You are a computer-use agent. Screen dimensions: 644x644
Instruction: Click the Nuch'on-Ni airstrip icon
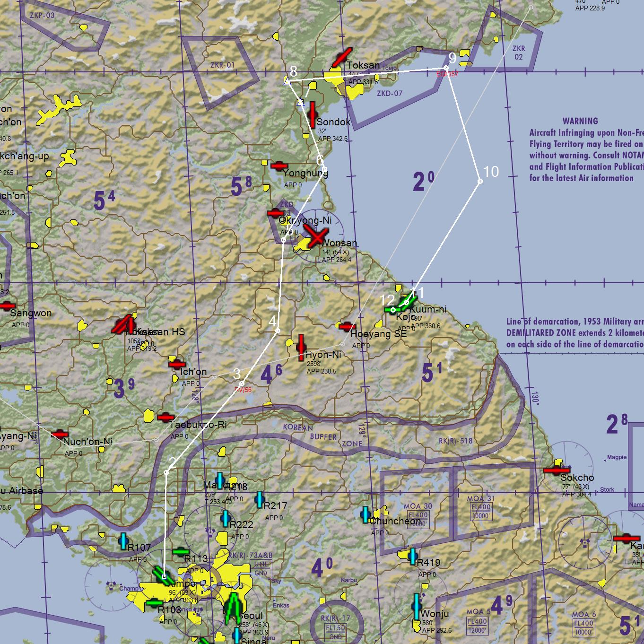pyautogui.click(x=59, y=435)
